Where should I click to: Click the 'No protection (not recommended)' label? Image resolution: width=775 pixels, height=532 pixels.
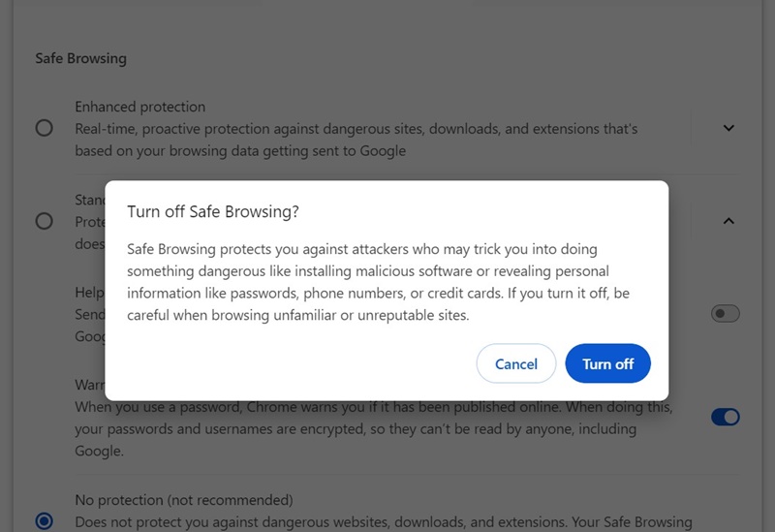(x=183, y=500)
